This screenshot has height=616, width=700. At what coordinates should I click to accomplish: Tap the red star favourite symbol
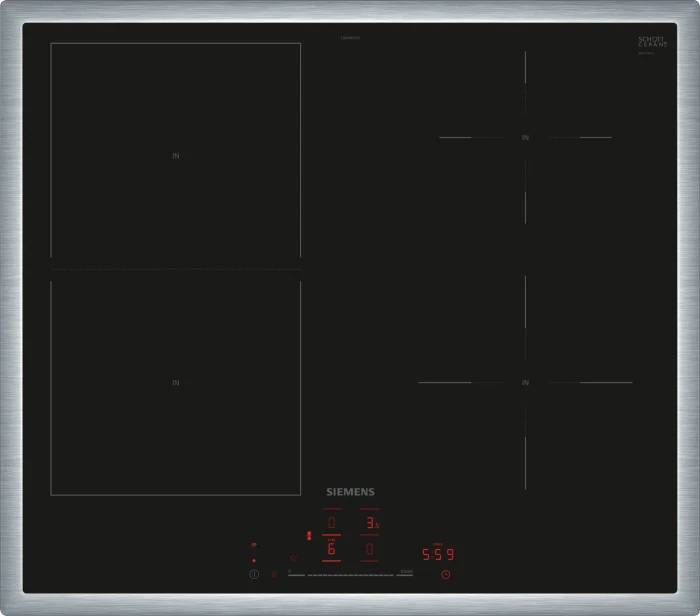click(x=293, y=558)
